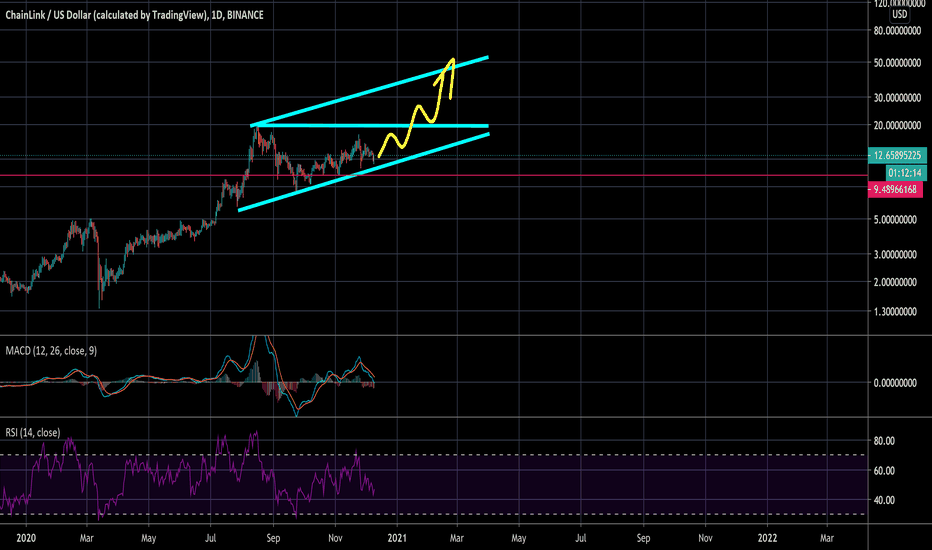Select the upper cyan channel trendline
The image size is (932, 550).
(369, 92)
